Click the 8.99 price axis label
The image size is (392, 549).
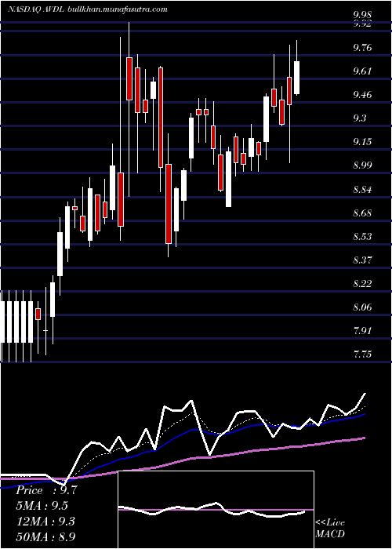pyautogui.click(x=362, y=165)
